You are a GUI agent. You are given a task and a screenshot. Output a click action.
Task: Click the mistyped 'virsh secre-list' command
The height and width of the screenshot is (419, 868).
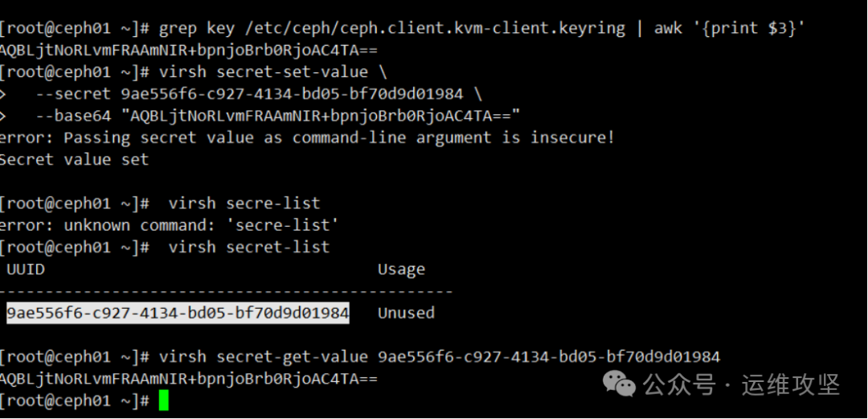click(x=244, y=203)
